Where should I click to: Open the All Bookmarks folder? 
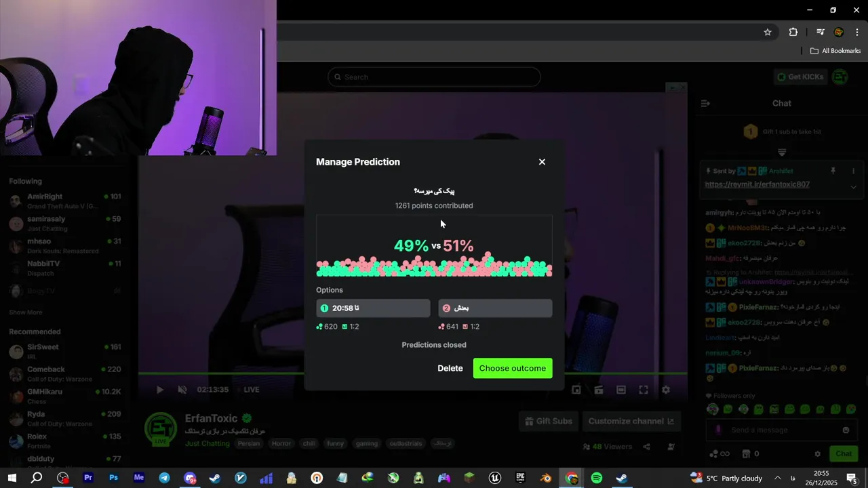click(835, 51)
